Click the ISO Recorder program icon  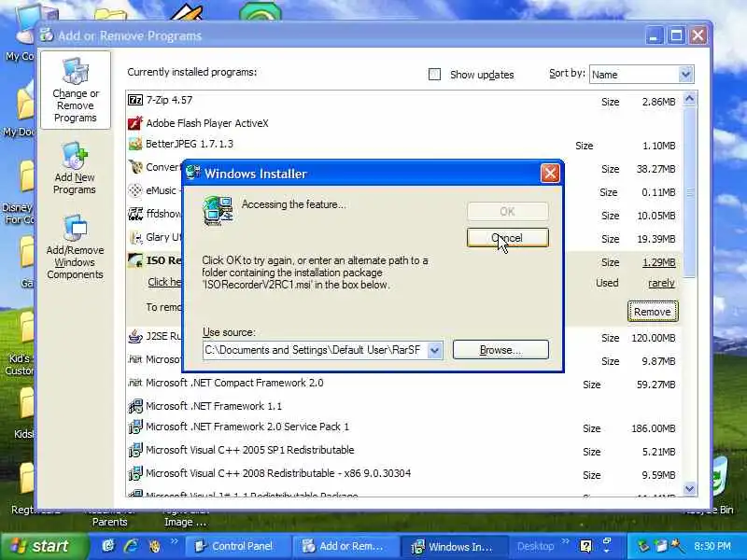point(135,260)
